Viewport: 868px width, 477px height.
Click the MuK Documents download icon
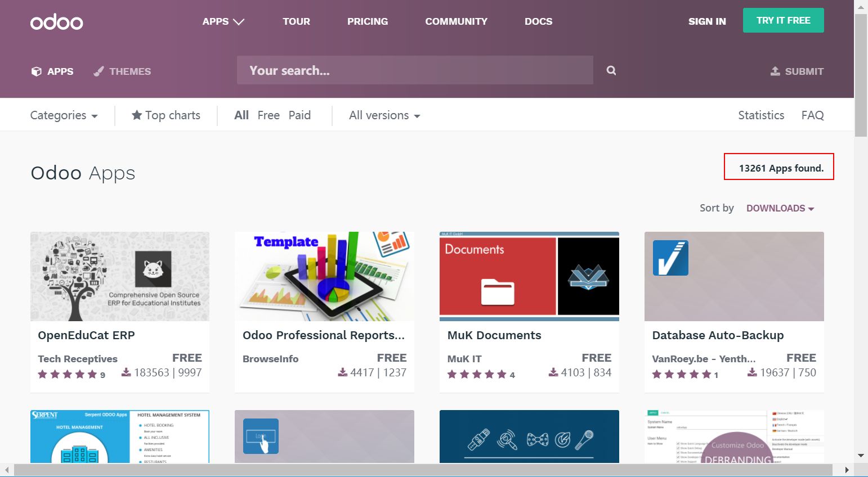pyautogui.click(x=554, y=372)
